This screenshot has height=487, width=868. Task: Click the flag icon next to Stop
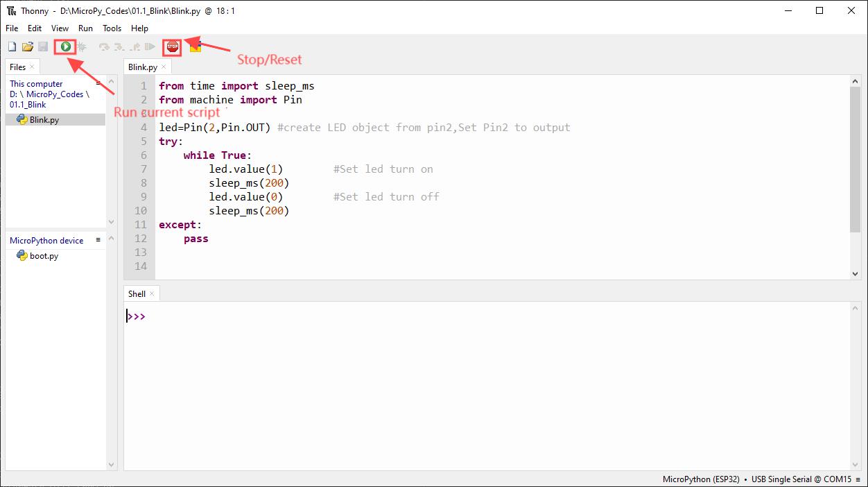[196, 47]
